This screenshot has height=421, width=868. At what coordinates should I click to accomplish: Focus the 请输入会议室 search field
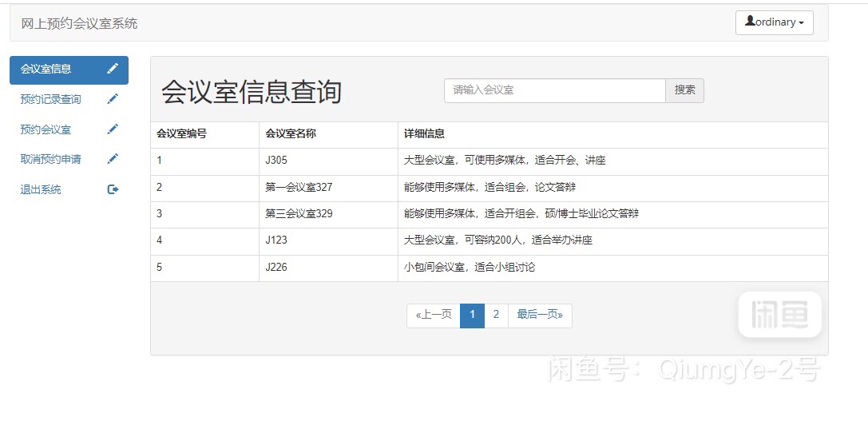[x=554, y=90]
